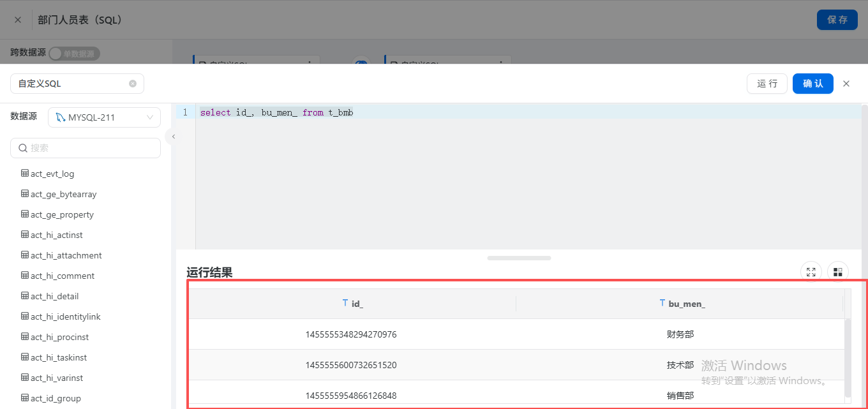The width and height of the screenshot is (868, 409).
Task: Click the search magnifier icon
Action: 23,148
